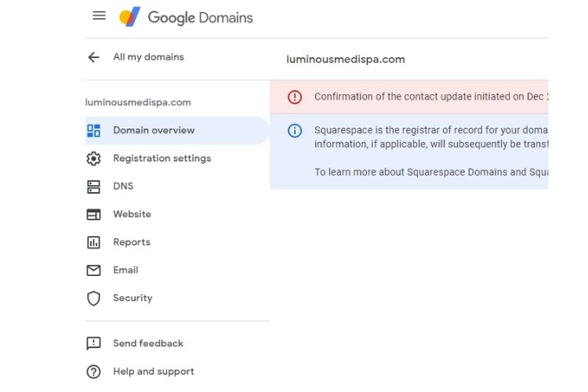Image resolution: width=588 pixels, height=392 pixels.
Task: Go back to All my domains
Action: (148, 57)
